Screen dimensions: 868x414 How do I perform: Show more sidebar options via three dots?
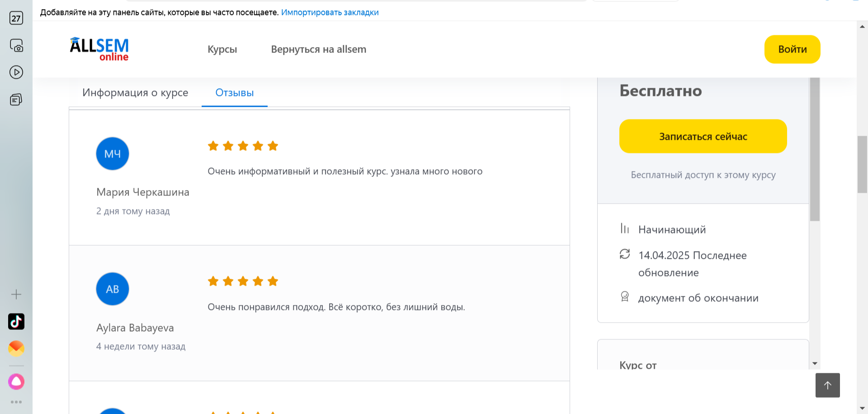16,402
